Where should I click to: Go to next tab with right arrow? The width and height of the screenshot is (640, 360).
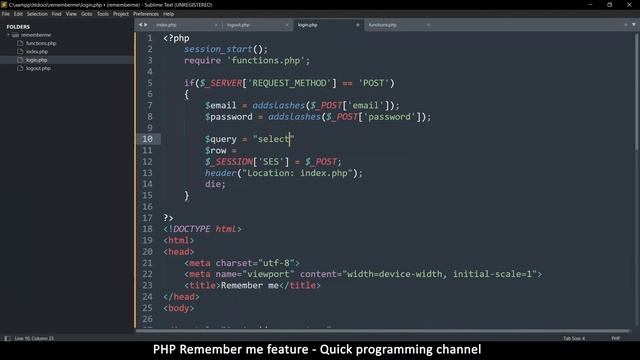146,25
